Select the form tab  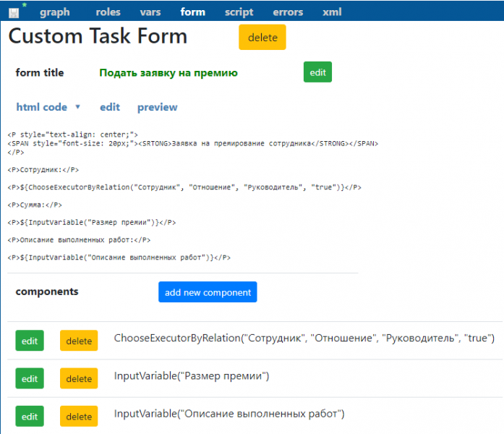click(192, 12)
